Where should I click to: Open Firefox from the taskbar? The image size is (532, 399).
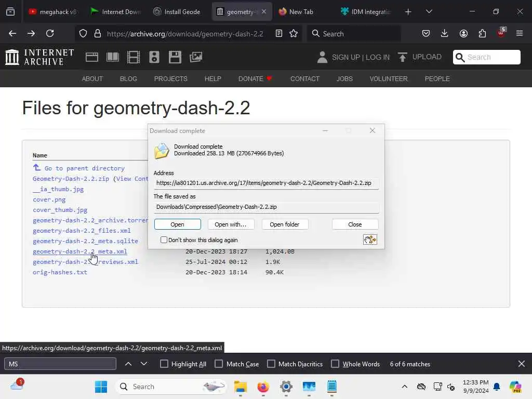(263, 387)
